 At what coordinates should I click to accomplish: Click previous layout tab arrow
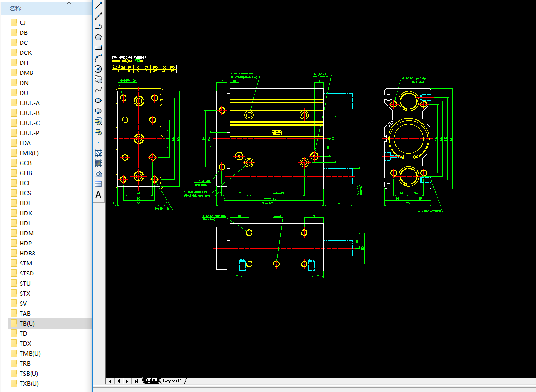pos(119,381)
